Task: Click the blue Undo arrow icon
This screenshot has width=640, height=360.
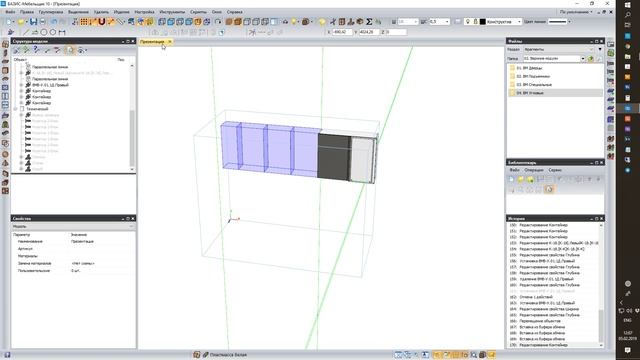Action: 53,22
